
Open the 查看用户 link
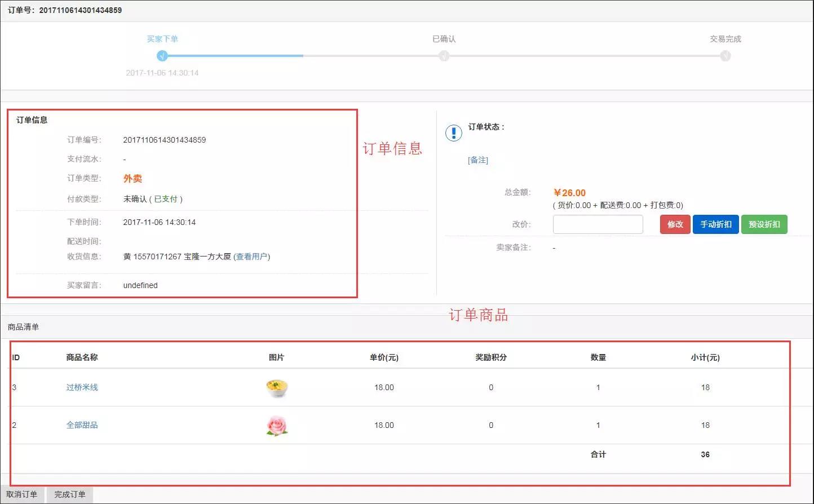[x=251, y=257]
